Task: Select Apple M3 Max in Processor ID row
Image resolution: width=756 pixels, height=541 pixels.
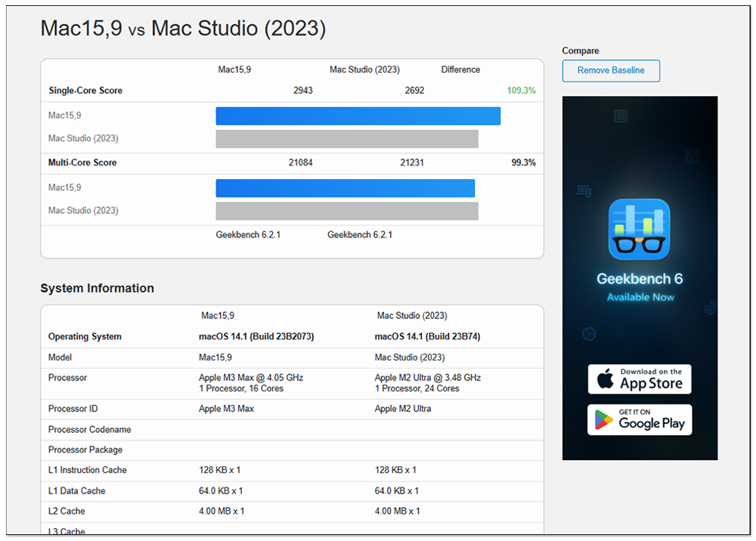Action: [x=226, y=409]
